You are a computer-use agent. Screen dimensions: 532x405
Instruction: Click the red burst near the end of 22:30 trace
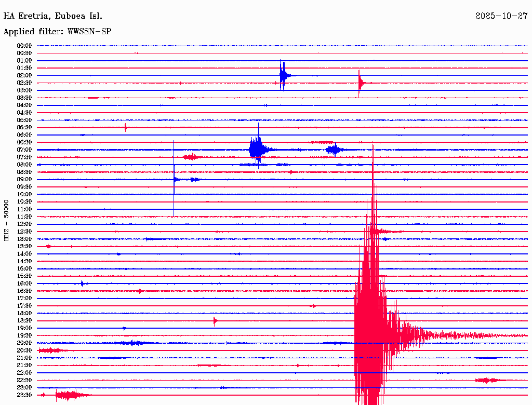488,380
